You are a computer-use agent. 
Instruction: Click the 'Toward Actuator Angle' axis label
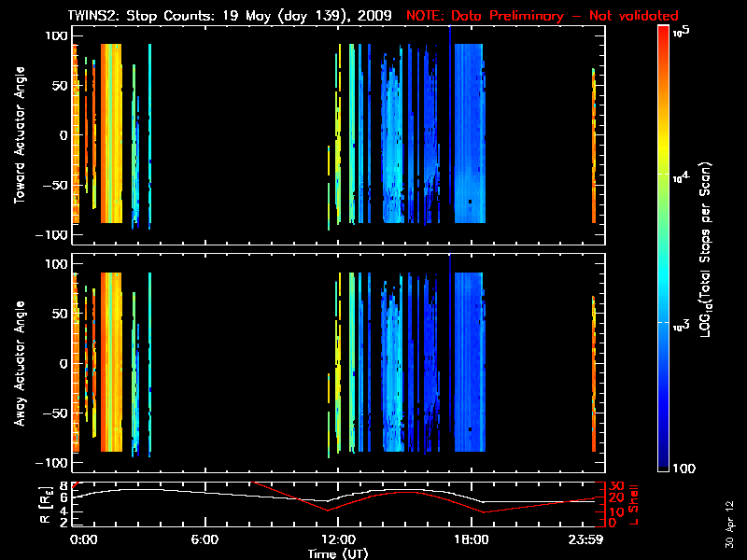tap(19, 135)
